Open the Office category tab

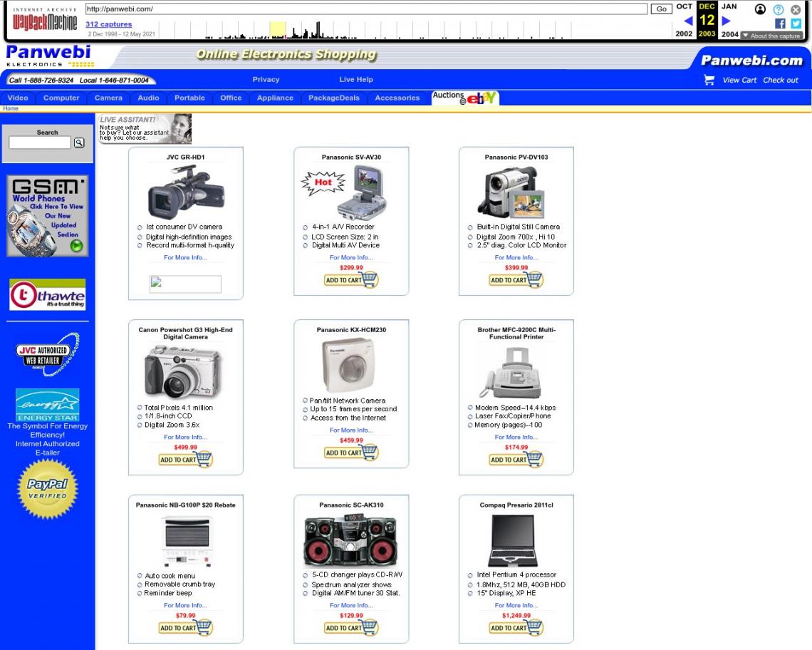coord(231,98)
